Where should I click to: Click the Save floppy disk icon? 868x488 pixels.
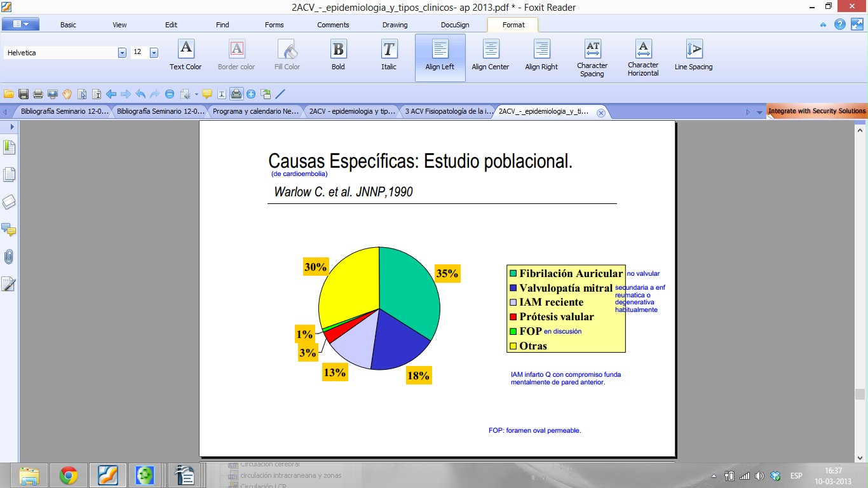24,94
